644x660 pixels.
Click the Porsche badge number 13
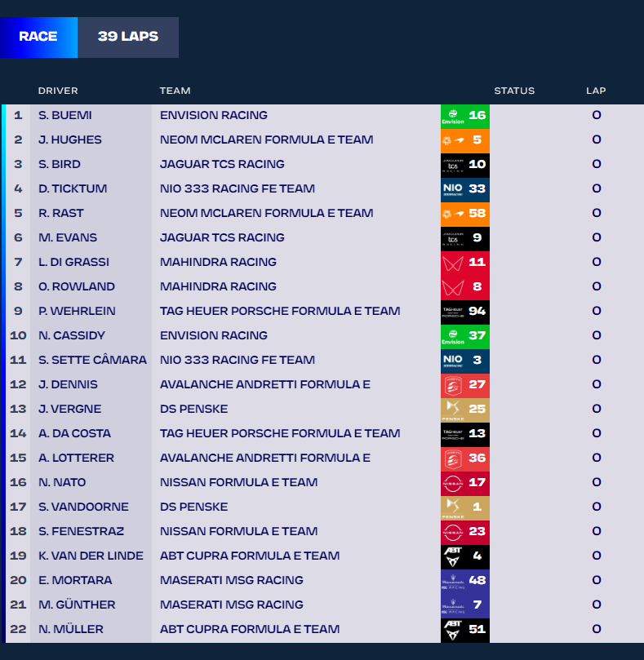(x=465, y=434)
